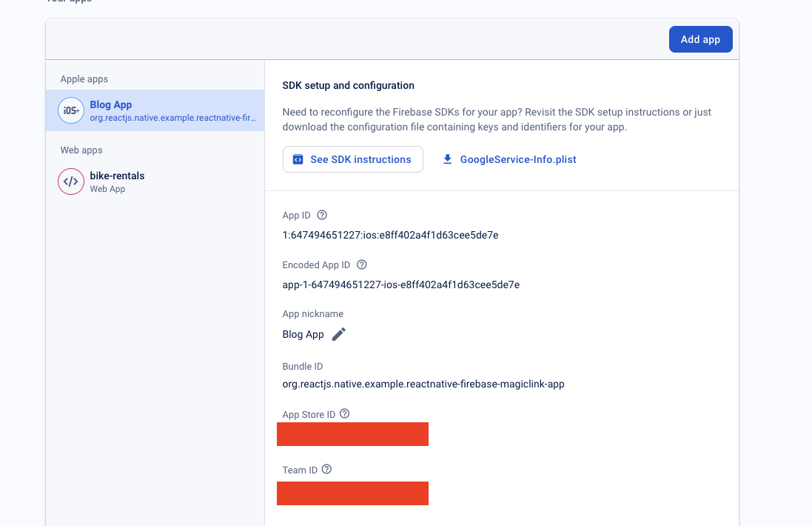Click the truncated bundle ID under Blog App
The image size is (812, 526).
pos(173,118)
